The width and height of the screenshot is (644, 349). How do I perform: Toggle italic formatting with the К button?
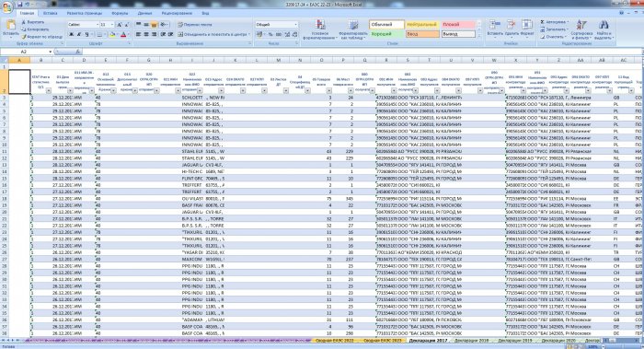(79, 35)
